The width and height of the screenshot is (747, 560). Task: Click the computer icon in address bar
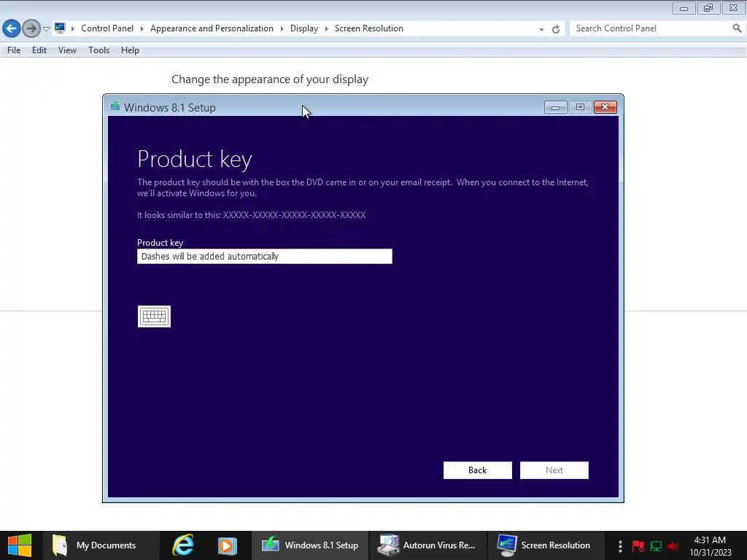coord(60,28)
